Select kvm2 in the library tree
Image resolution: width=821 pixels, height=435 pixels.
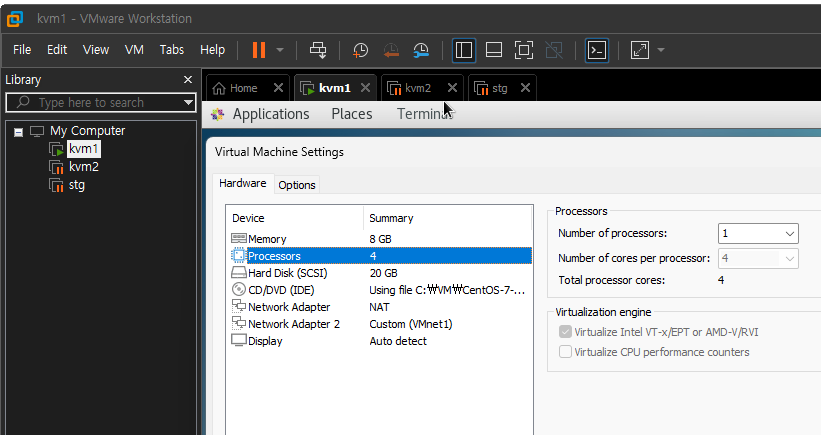[84, 167]
